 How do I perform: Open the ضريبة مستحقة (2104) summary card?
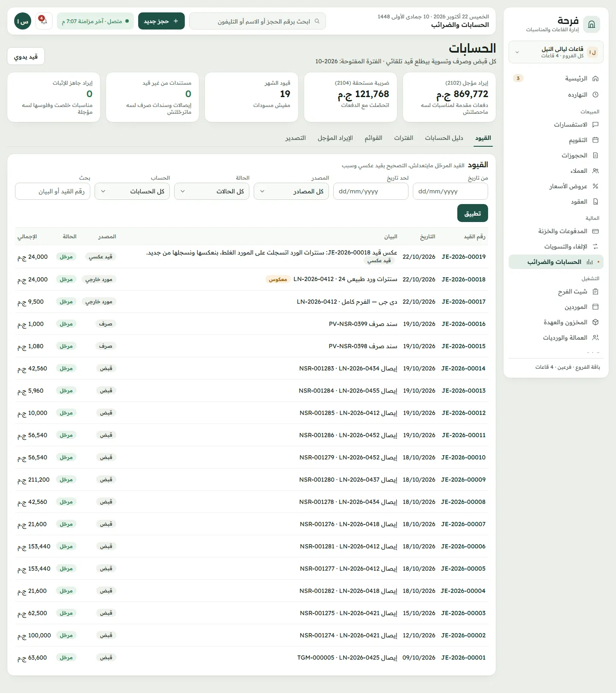pyautogui.click(x=350, y=97)
